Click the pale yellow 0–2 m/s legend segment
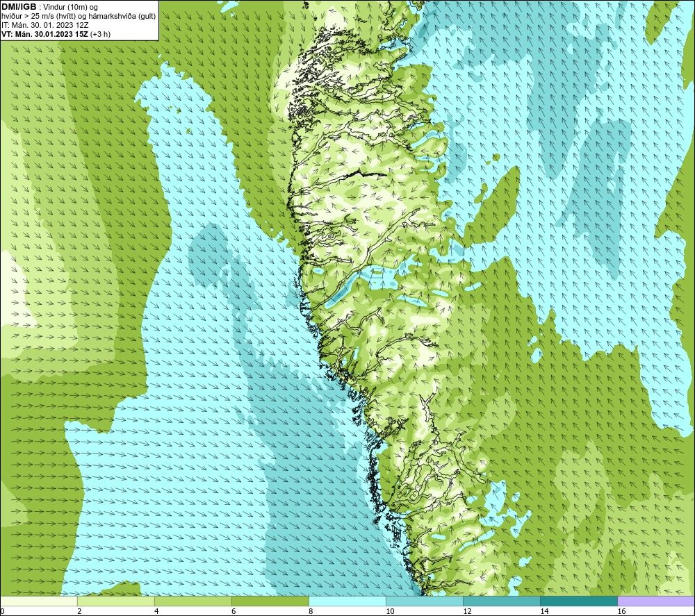This screenshot has width=695, height=616. [x=38, y=601]
